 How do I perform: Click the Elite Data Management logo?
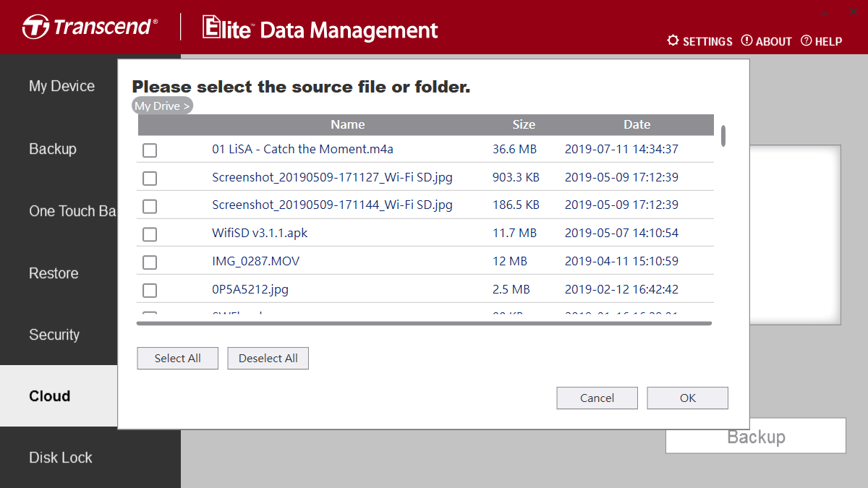(x=320, y=27)
